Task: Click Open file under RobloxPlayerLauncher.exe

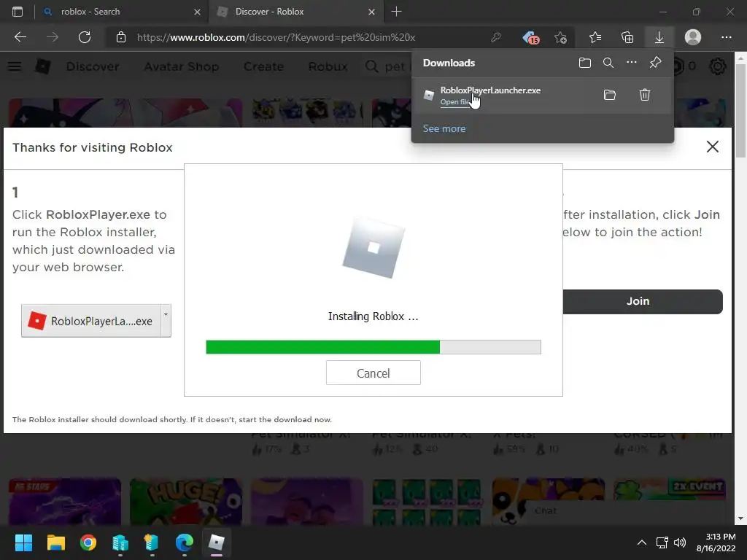Action: point(455,102)
